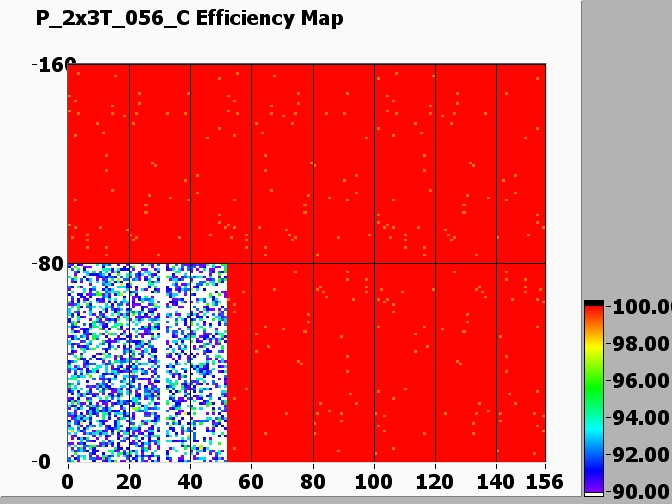The height and width of the screenshot is (504, 672).
Task: Click the 94.00 label on the color legend
Action: tap(640, 418)
